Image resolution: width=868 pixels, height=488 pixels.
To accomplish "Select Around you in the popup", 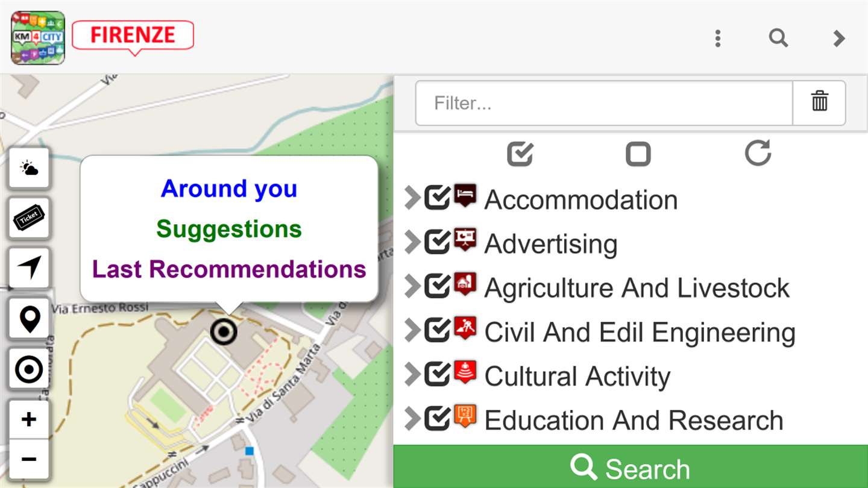I will point(229,189).
